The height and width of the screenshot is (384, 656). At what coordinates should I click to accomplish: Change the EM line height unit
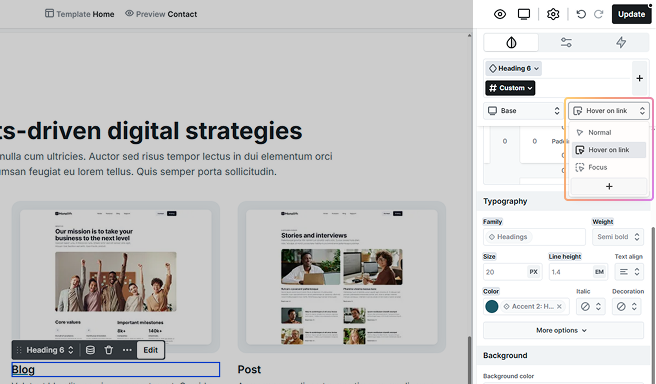(x=599, y=272)
